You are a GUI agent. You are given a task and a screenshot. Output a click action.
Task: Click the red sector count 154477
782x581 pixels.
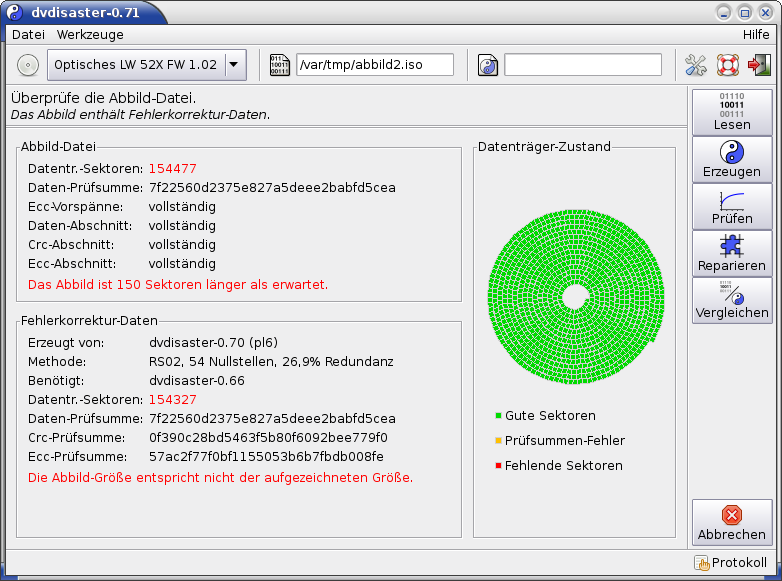click(x=173, y=169)
